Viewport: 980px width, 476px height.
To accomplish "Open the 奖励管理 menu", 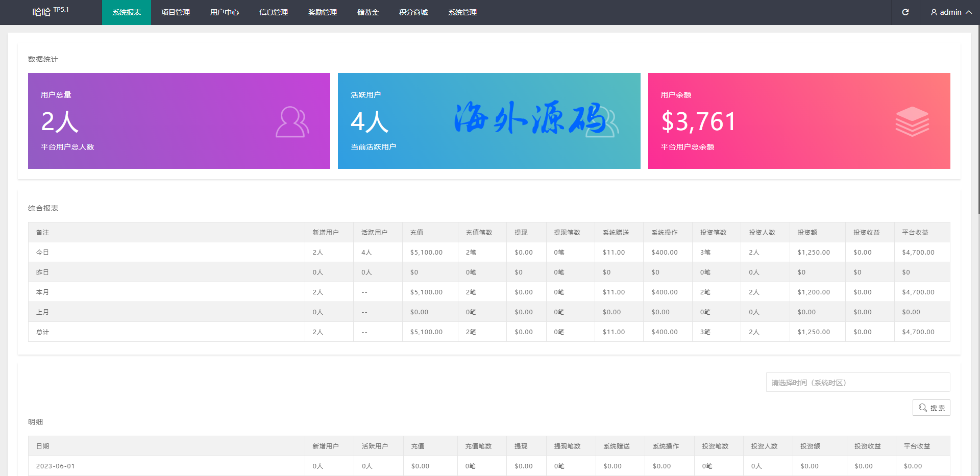I will (x=323, y=12).
